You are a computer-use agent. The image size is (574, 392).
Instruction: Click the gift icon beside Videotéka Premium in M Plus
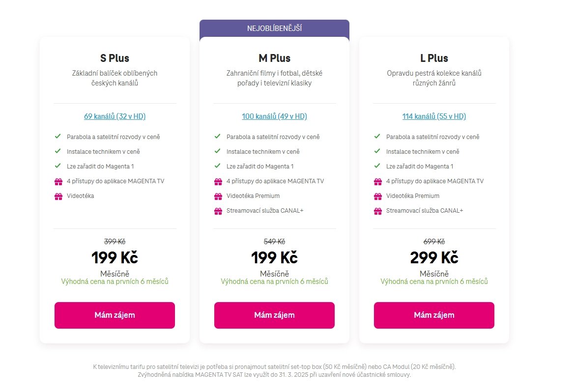217,196
